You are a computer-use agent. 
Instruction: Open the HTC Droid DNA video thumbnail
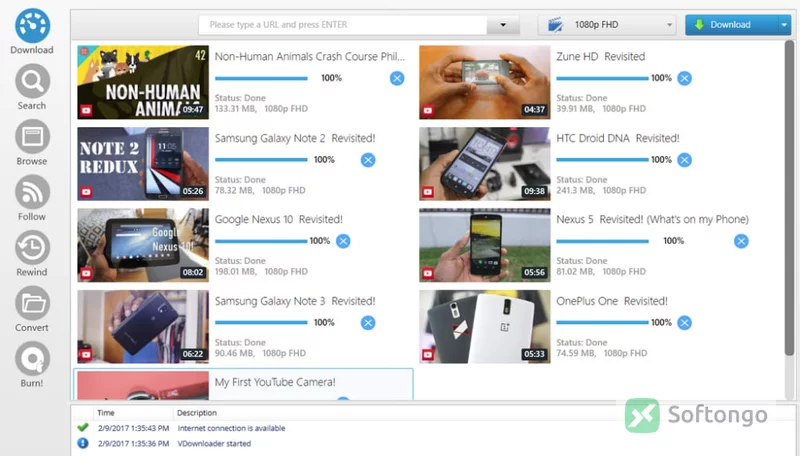pos(485,164)
